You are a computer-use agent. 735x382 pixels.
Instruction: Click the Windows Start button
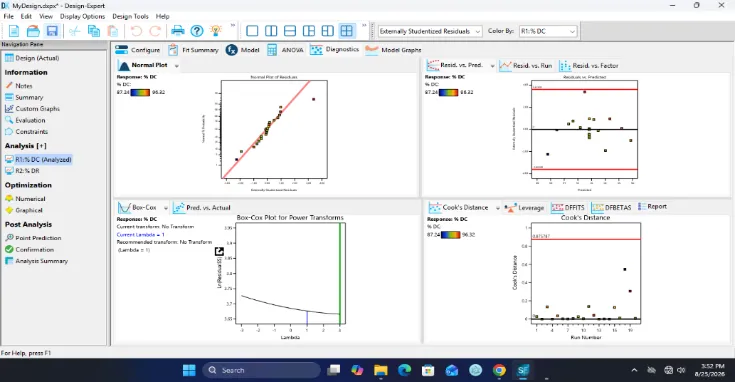(x=189, y=370)
